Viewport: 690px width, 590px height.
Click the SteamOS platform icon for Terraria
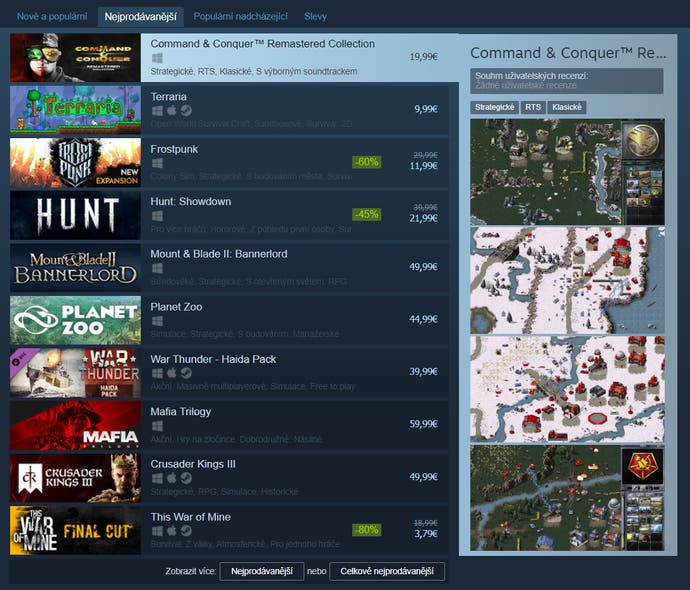coord(186,110)
